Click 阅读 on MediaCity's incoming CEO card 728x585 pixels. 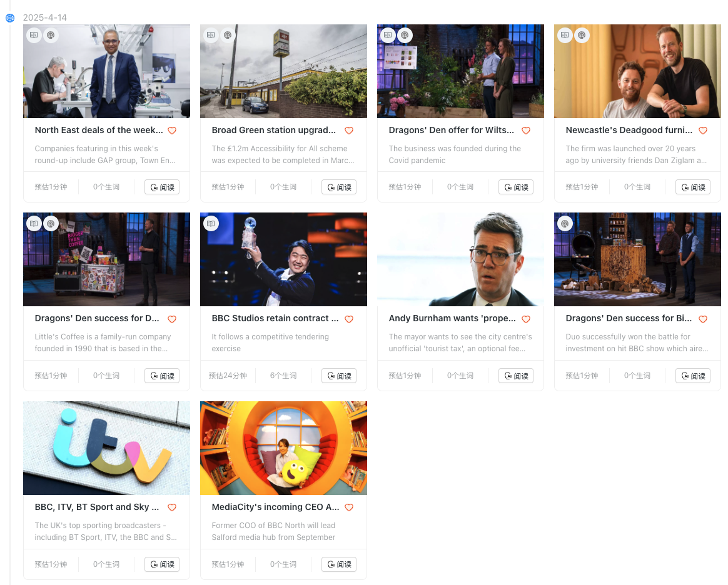(x=339, y=564)
